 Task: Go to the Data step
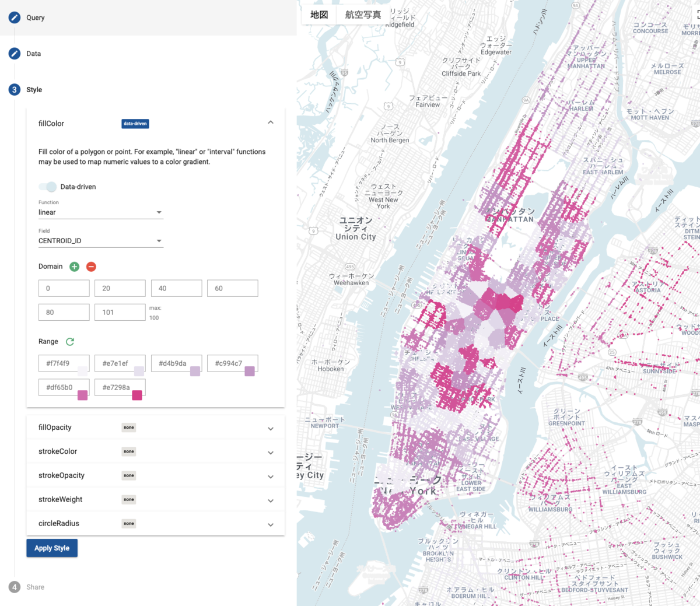click(34, 54)
